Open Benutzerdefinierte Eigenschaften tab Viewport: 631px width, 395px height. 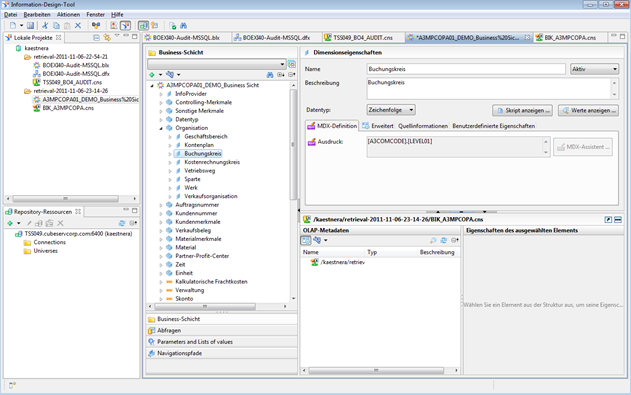click(493, 126)
